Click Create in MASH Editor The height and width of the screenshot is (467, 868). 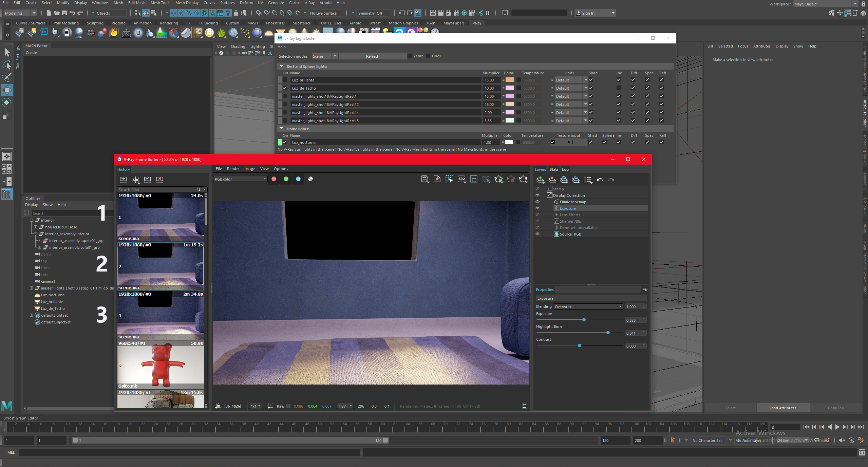[31, 53]
